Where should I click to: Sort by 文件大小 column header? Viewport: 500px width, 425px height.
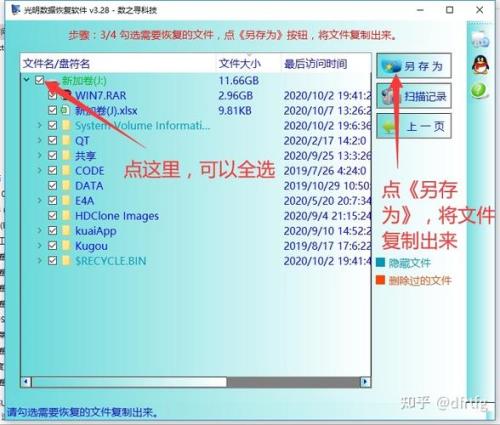(248, 63)
